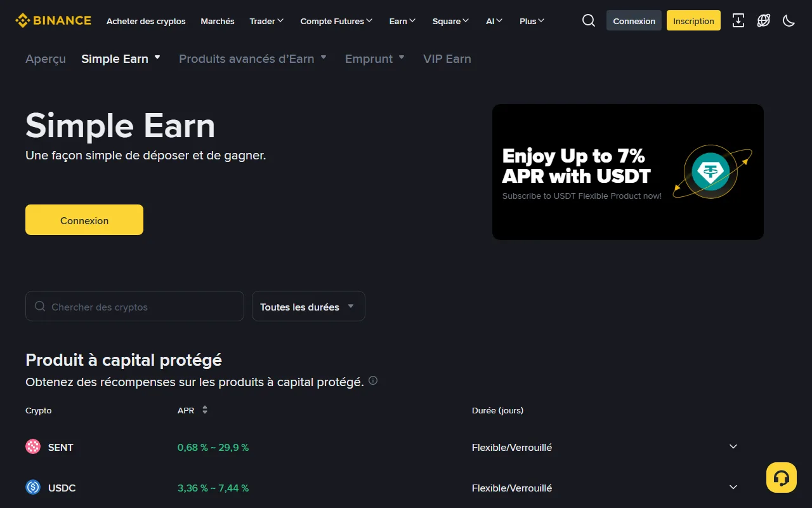This screenshot has height=508, width=812.
Task: Expand the Simple Earn tab dropdown
Action: [121, 58]
